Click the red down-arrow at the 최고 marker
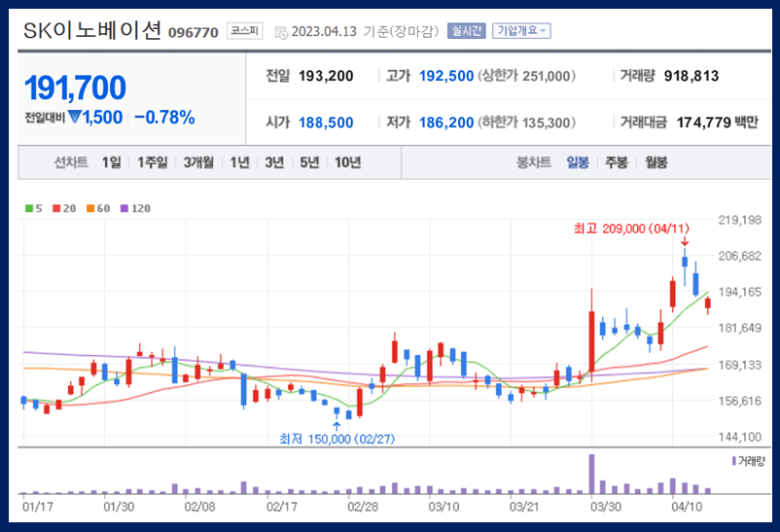 pyautogui.click(x=685, y=241)
